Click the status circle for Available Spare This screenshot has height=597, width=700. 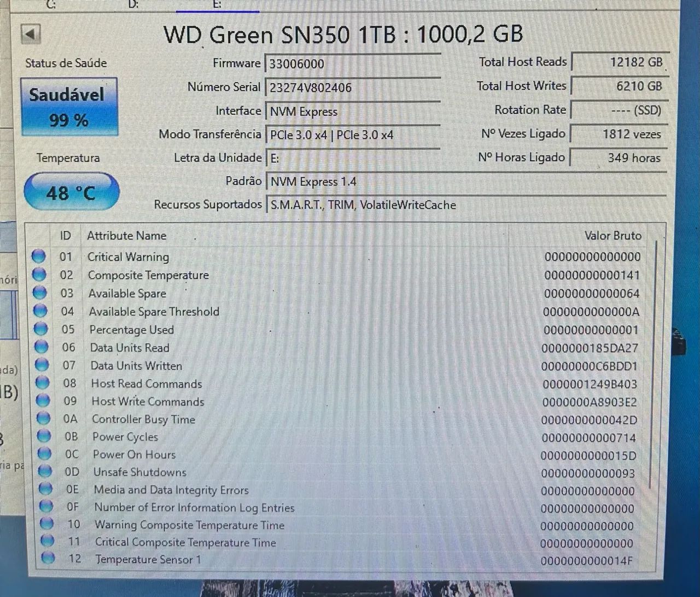click(x=40, y=292)
